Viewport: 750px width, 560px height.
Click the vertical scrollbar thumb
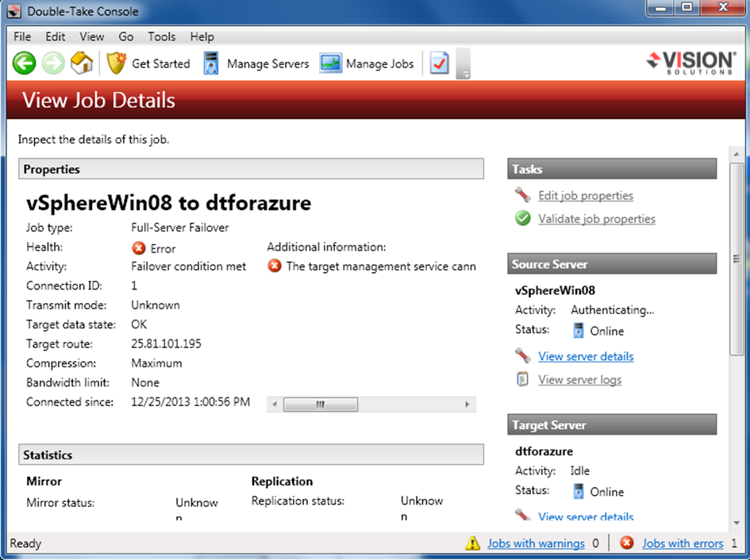tap(737, 259)
